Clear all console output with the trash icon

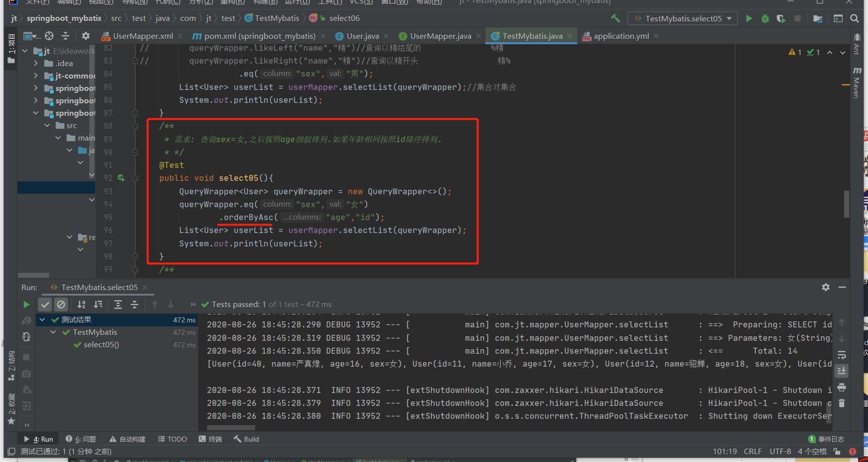pos(842,403)
